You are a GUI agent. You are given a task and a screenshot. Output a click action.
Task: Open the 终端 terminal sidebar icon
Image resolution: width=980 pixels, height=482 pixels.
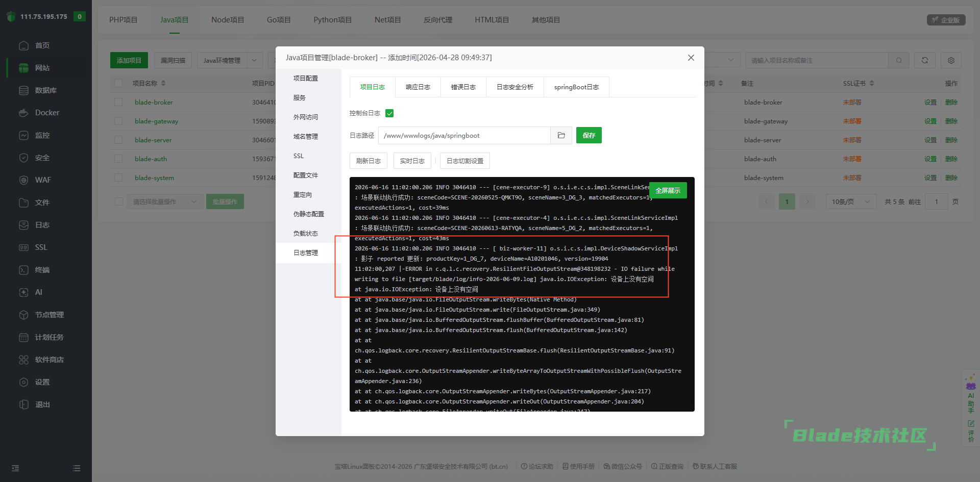click(x=23, y=270)
